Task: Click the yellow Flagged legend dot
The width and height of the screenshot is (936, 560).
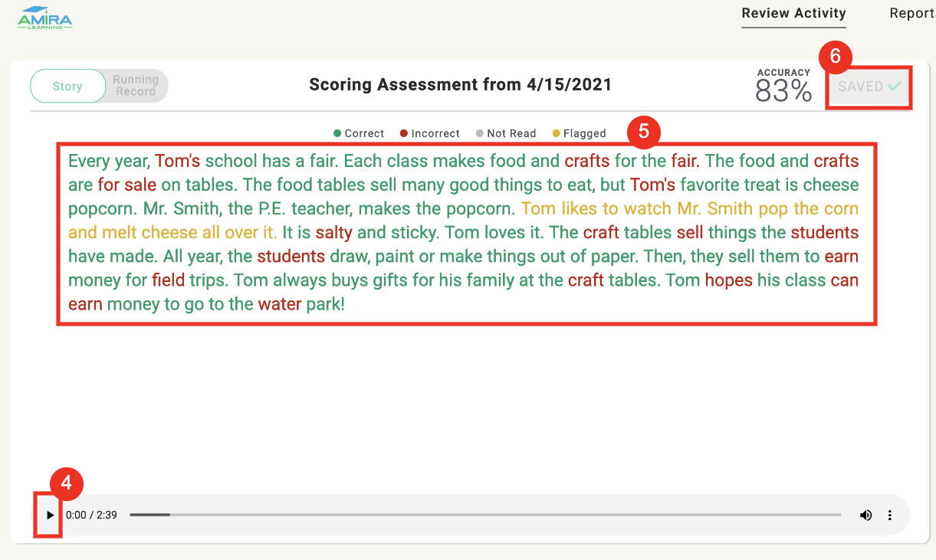Action: pos(557,133)
